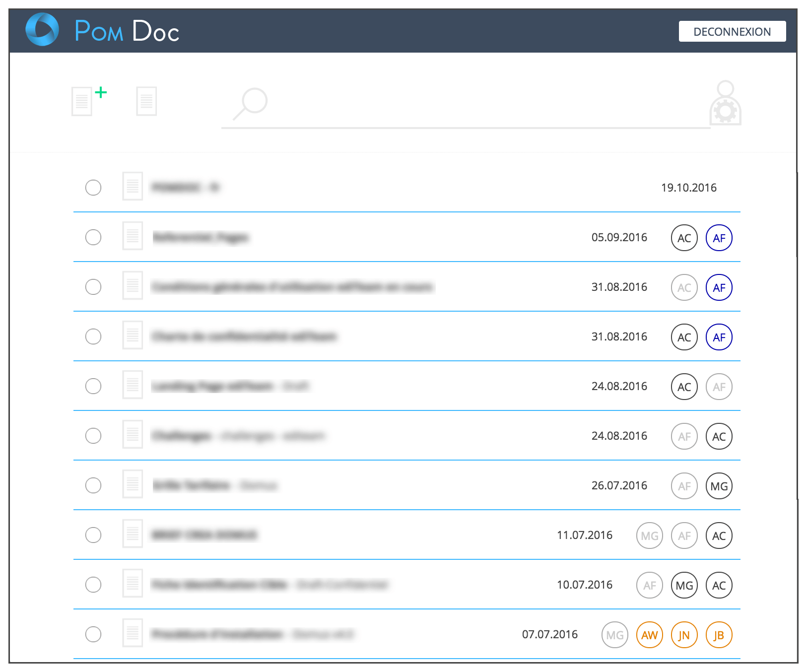Click the grey MG badge in the 07.07.2016 row
The image size is (807, 672).
pyautogui.click(x=615, y=635)
